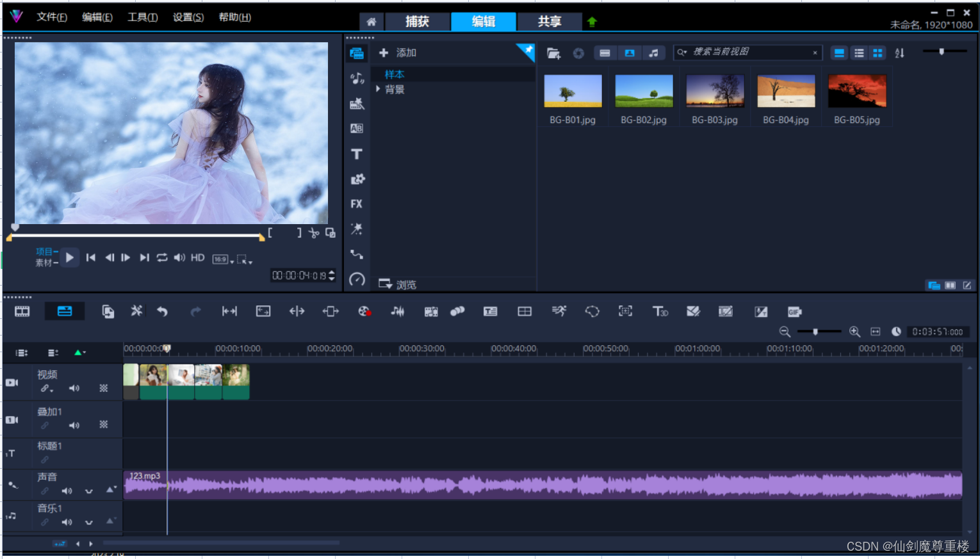Click the import media files folder icon
Viewport: 980px width, 559px height.
point(553,53)
